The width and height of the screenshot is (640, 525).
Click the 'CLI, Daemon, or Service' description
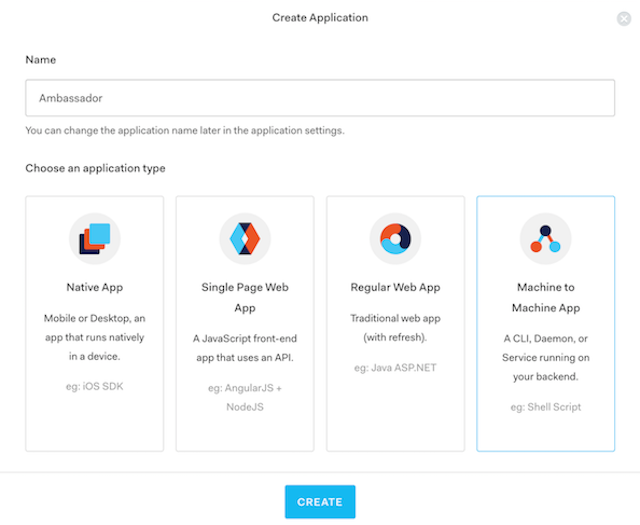[546, 357]
